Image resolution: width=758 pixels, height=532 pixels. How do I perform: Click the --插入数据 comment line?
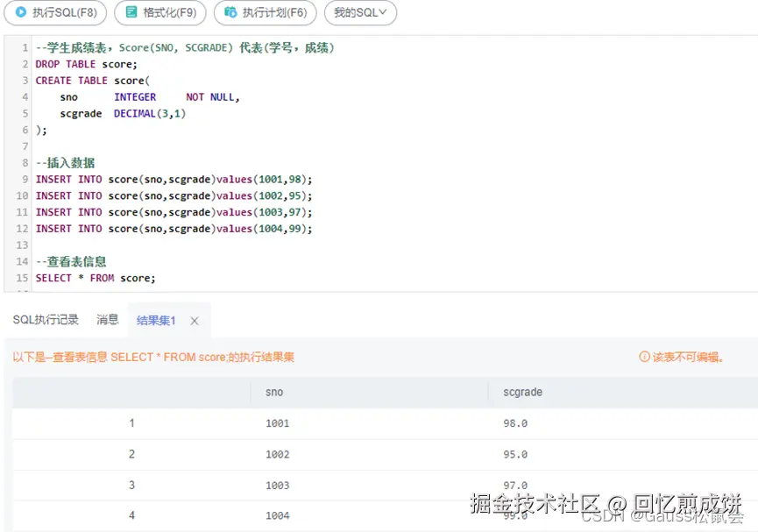[x=65, y=163]
